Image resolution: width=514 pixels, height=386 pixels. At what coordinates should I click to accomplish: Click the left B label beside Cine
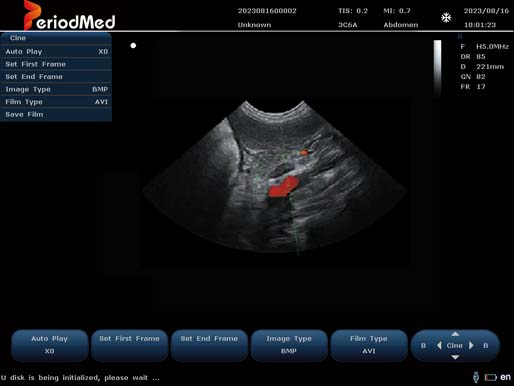[x=423, y=346]
